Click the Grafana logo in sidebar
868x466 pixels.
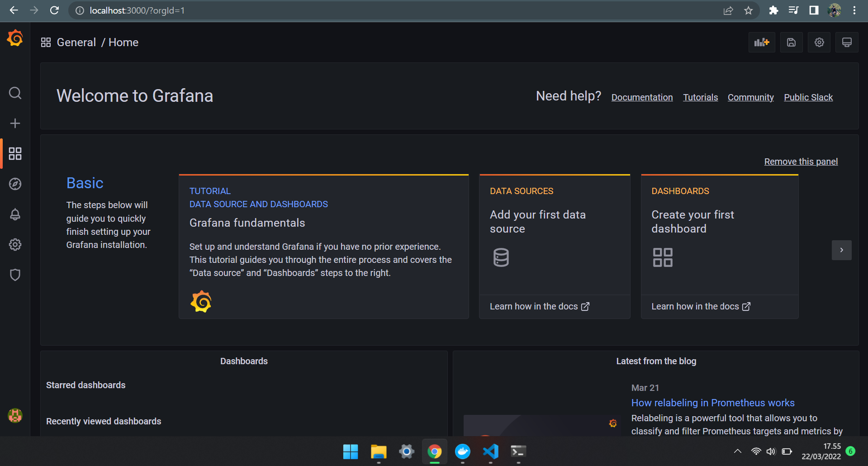(15, 38)
